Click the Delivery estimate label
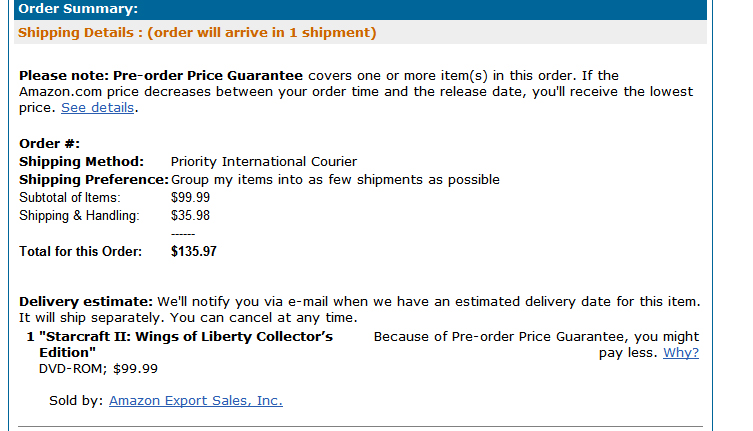The image size is (753, 431). point(86,302)
